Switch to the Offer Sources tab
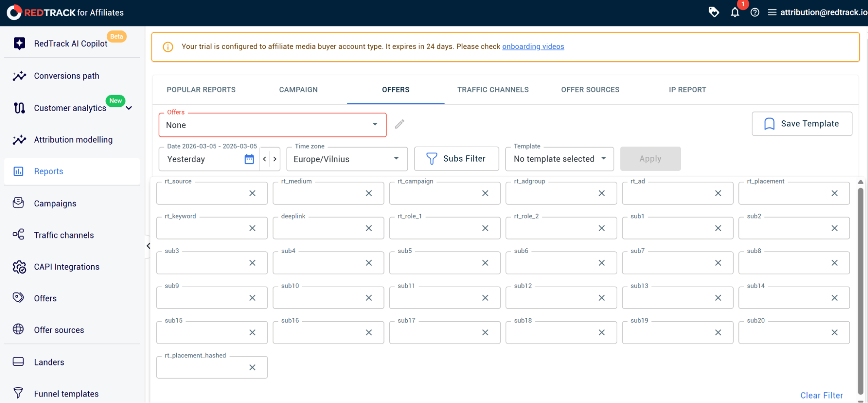868x403 pixels. (590, 89)
